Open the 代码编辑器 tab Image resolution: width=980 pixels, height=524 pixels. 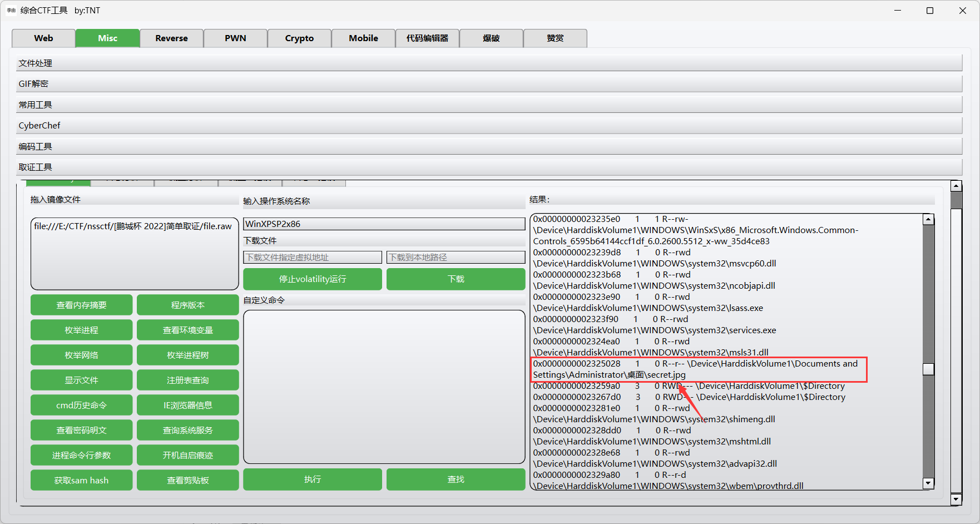coord(427,38)
